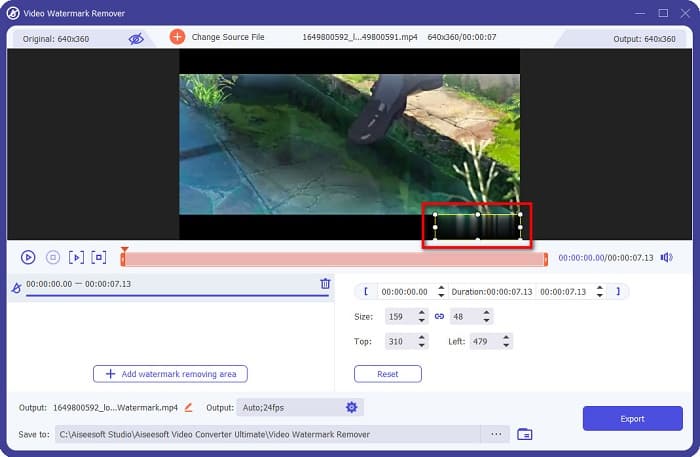
Task: Click the end time field 00:00:07.13
Action: coord(565,292)
